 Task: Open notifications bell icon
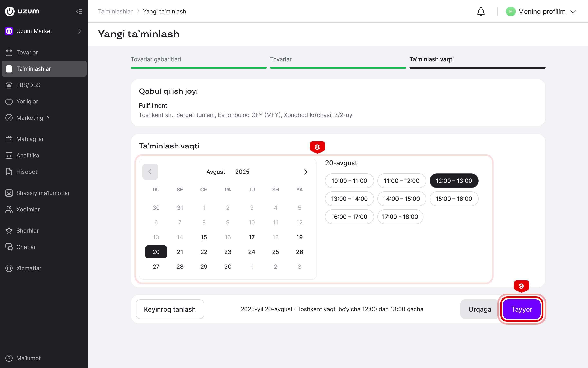pyautogui.click(x=481, y=11)
